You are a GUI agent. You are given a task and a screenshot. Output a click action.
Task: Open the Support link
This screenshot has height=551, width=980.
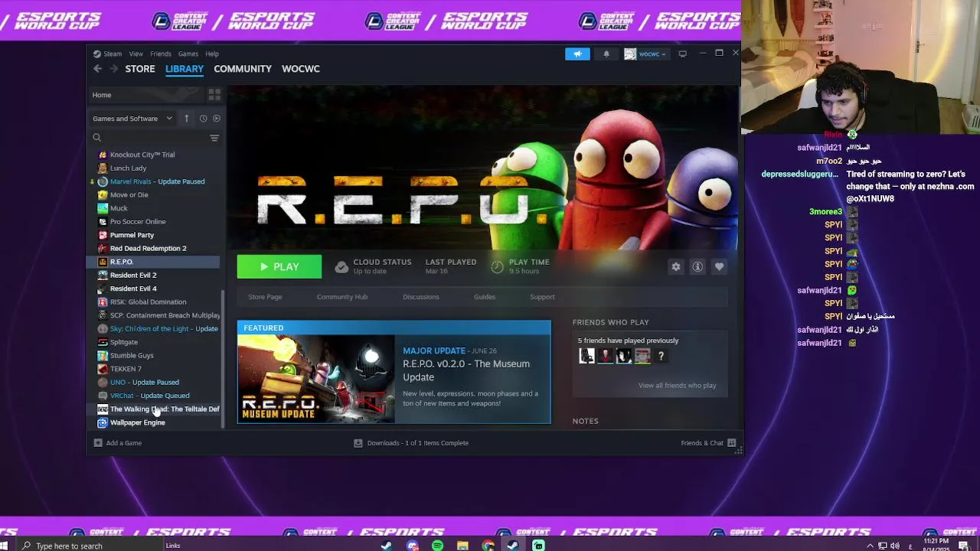542,297
